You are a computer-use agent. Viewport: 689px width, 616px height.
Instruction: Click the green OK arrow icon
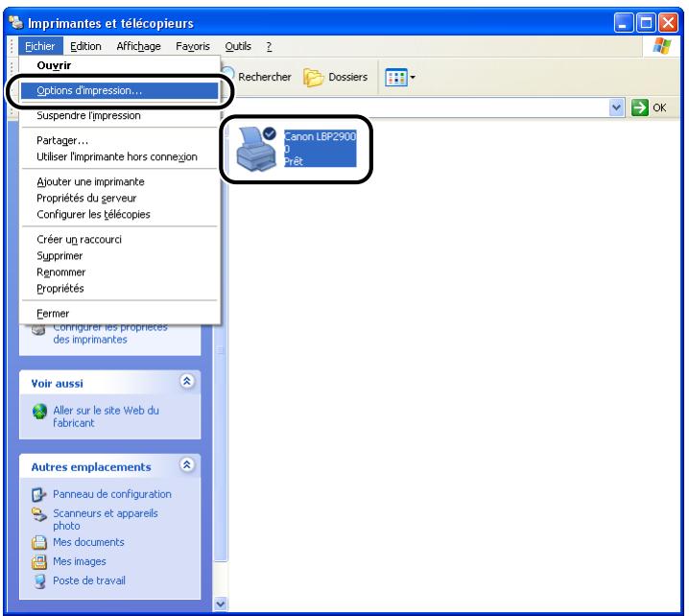(x=640, y=107)
